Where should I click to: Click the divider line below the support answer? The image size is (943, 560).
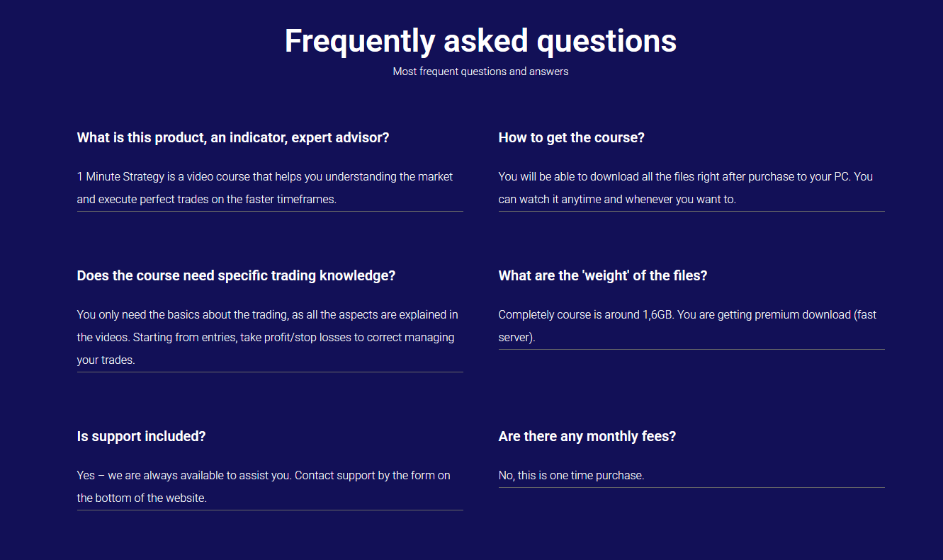click(270, 510)
